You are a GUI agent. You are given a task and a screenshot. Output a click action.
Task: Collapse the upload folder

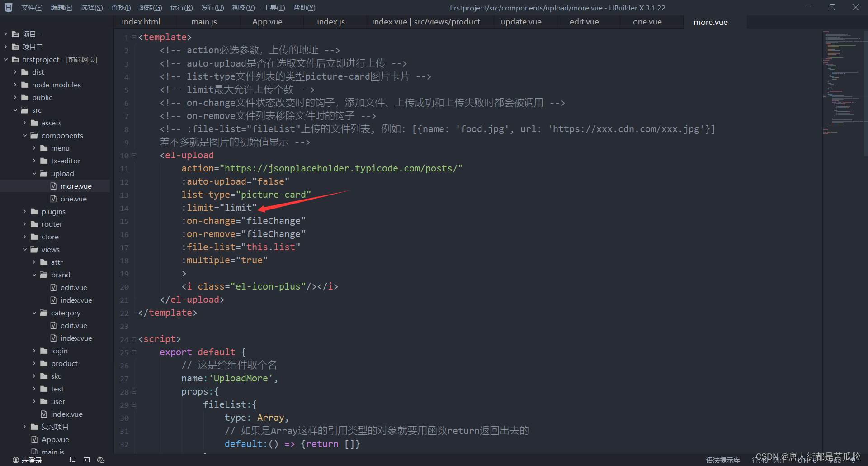(34, 173)
